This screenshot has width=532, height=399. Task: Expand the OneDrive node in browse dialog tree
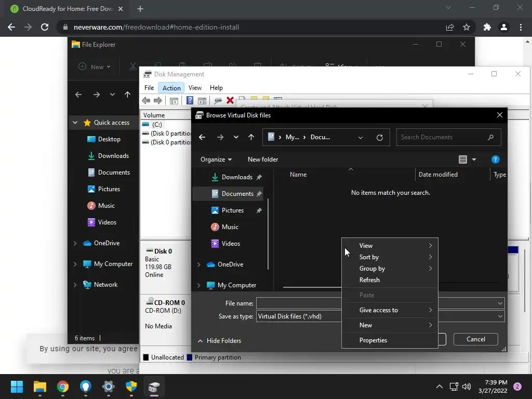tap(199, 264)
